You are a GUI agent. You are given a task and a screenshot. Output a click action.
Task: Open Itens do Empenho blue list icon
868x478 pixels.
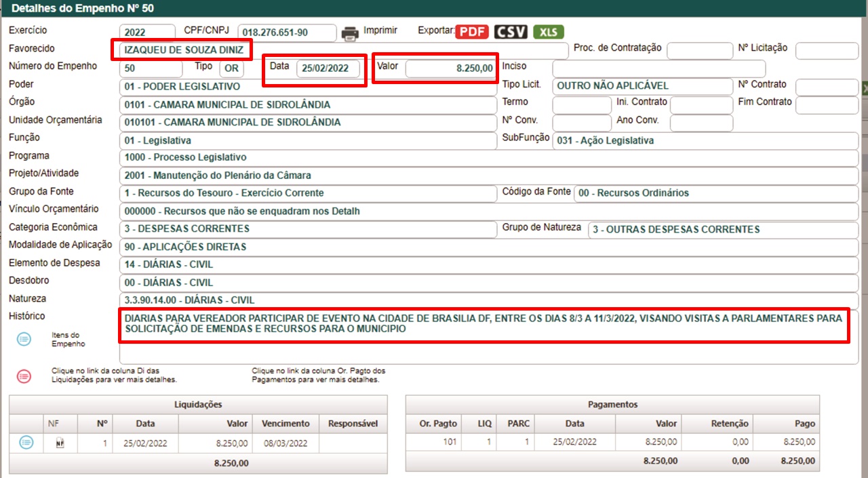coord(24,339)
